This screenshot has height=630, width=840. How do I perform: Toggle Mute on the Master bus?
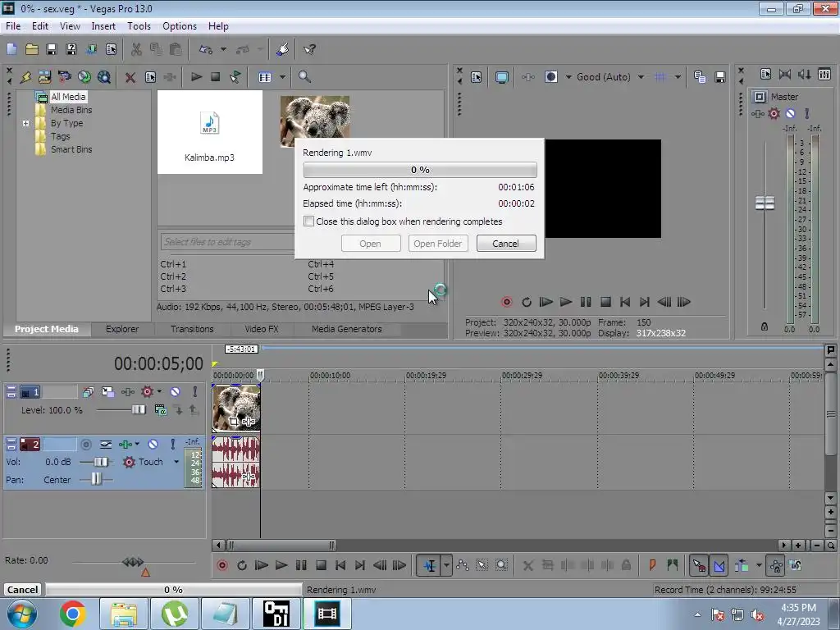[x=790, y=113]
